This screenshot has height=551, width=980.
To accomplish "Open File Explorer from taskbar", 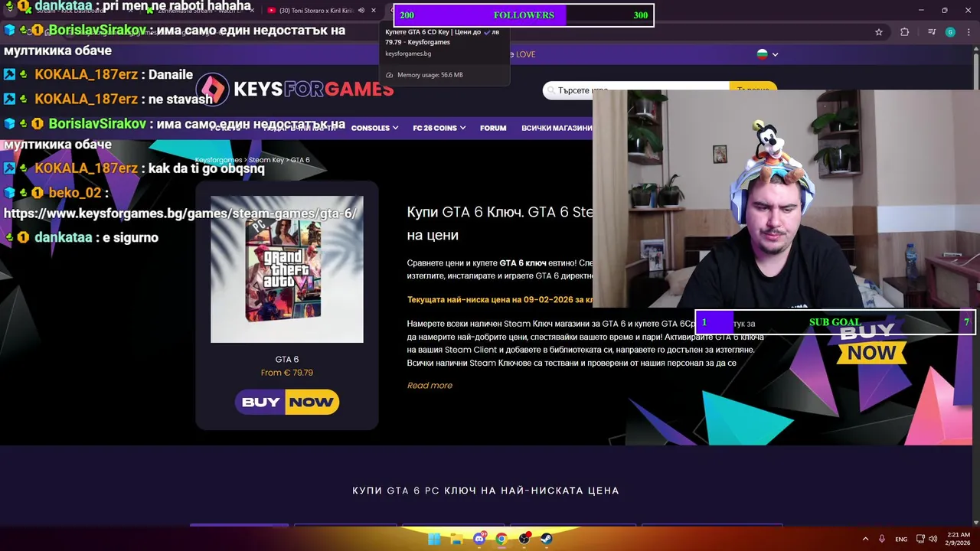I will pyautogui.click(x=456, y=539).
